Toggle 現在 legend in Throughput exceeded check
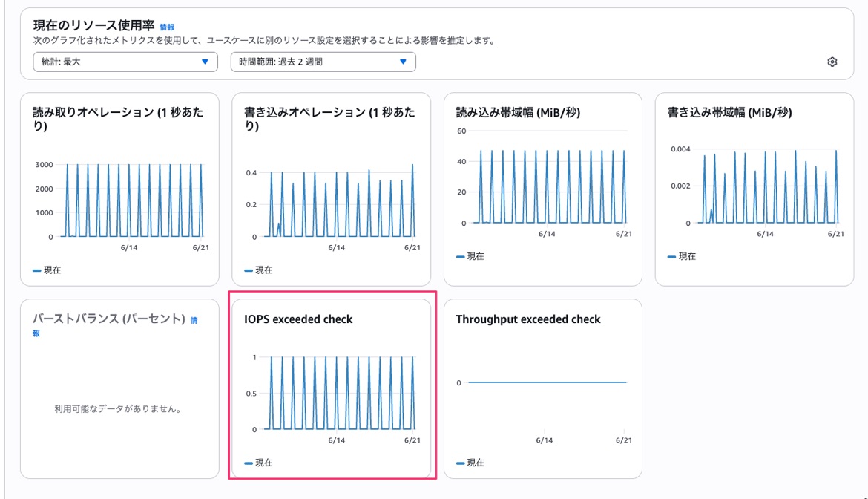 pos(470,463)
